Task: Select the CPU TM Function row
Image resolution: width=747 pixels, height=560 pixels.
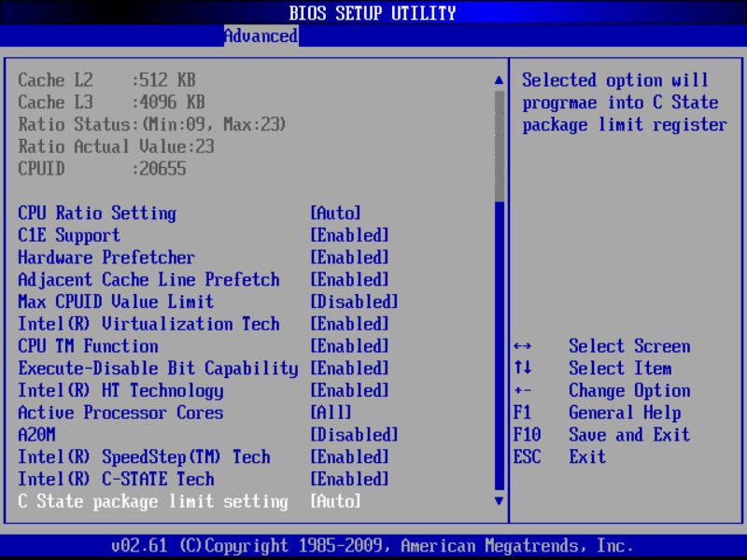Action: coord(88,345)
